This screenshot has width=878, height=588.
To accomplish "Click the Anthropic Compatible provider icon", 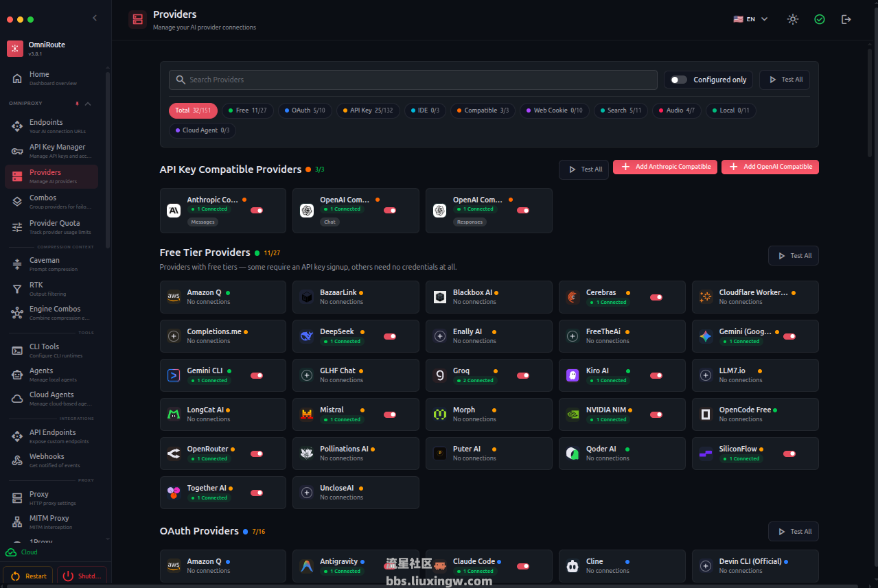I will click(x=174, y=211).
